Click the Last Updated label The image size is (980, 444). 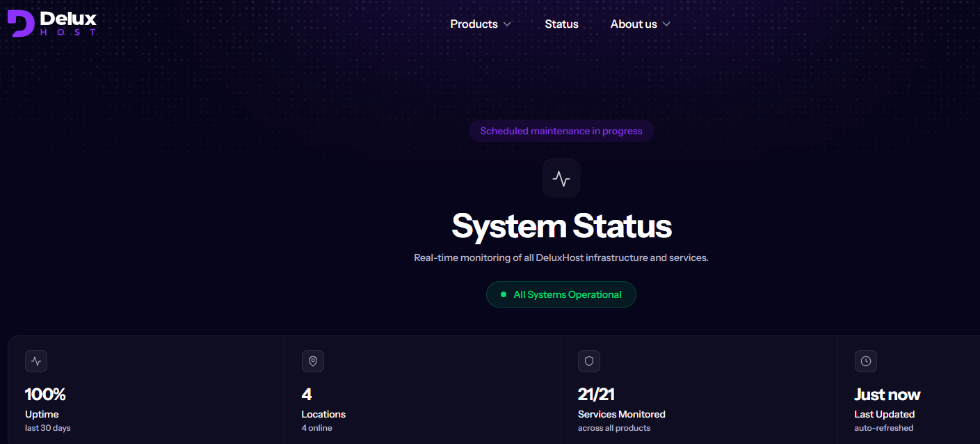point(885,414)
